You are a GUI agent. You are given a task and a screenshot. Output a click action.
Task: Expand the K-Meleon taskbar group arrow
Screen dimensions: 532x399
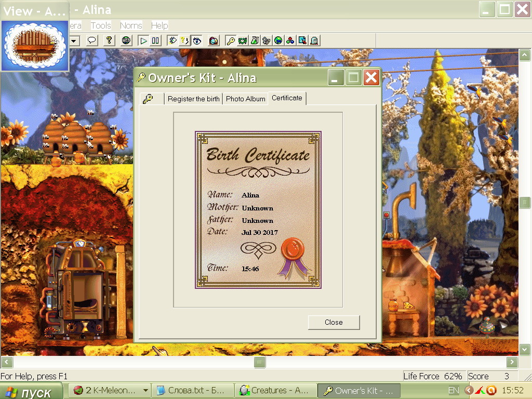tap(145, 391)
